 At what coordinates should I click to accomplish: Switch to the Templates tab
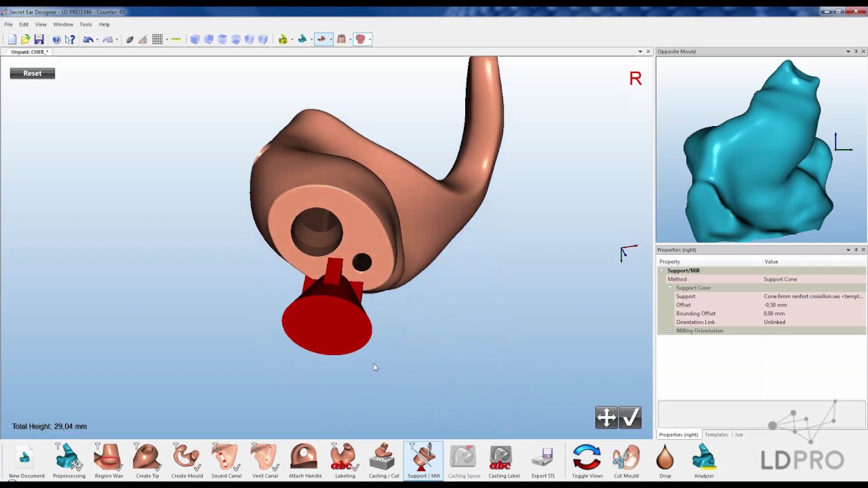(716, 434)
